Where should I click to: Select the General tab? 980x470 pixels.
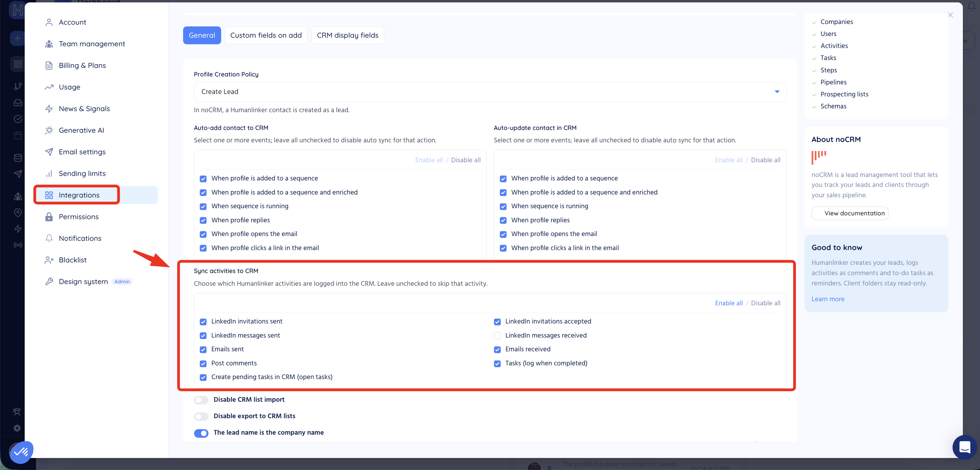(202, 35)
